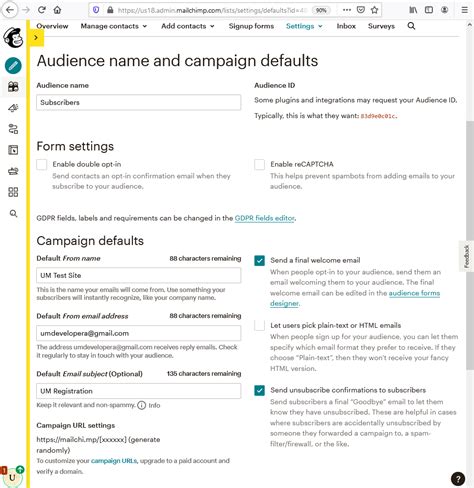Open Settings dropdown menu

coord(304,26)
